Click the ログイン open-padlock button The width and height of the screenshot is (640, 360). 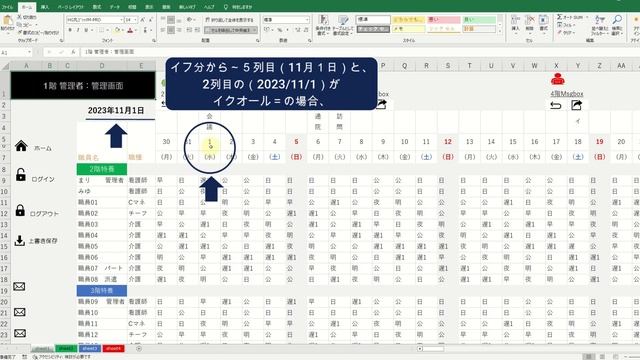[x=21, y=175]
